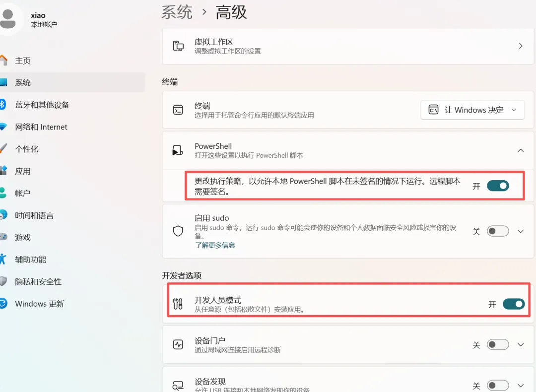Viewport: 536px width, 392px height.
Task: Click the 了解更多信息 link
Action: (215, 245)
